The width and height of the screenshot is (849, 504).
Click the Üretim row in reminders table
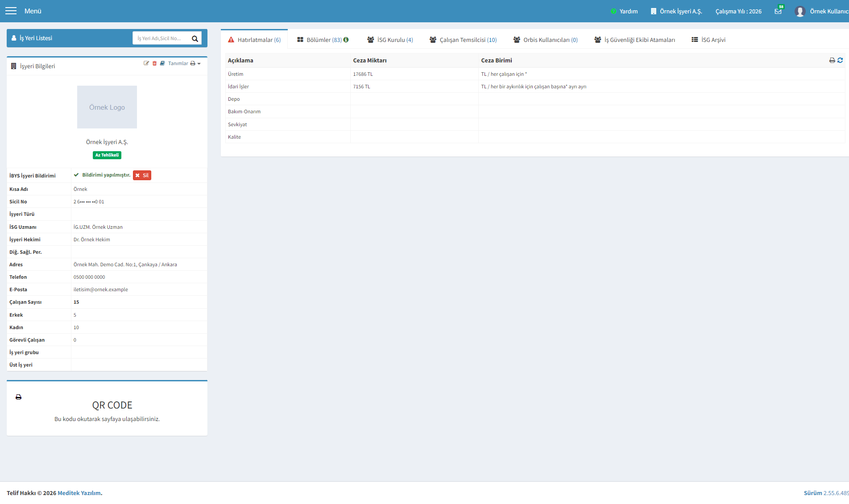click(535, 74)
